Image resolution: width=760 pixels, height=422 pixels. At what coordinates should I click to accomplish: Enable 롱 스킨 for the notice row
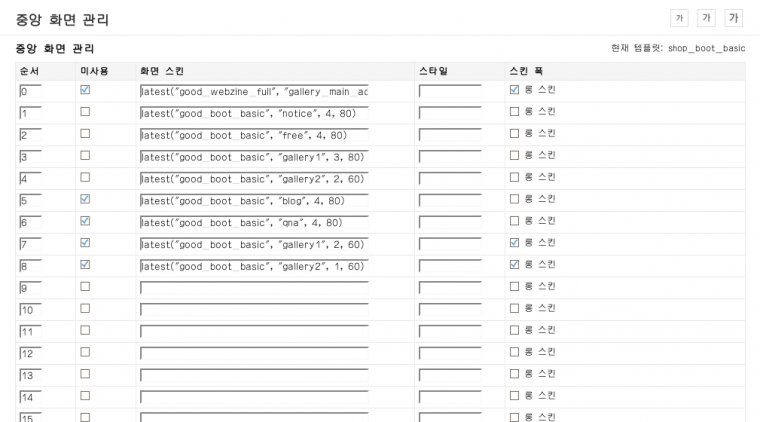pyautogui.click(x=515, y=111)
